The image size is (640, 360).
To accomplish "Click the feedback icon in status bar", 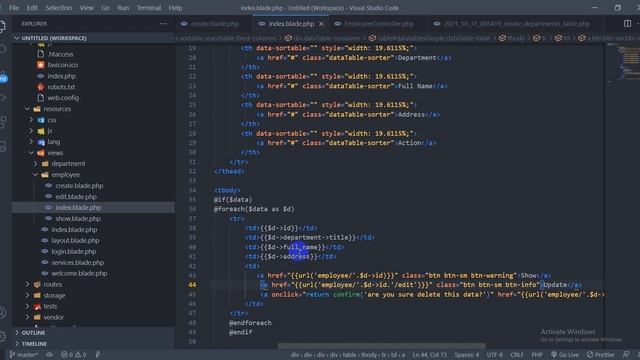I will pos(626,355).
